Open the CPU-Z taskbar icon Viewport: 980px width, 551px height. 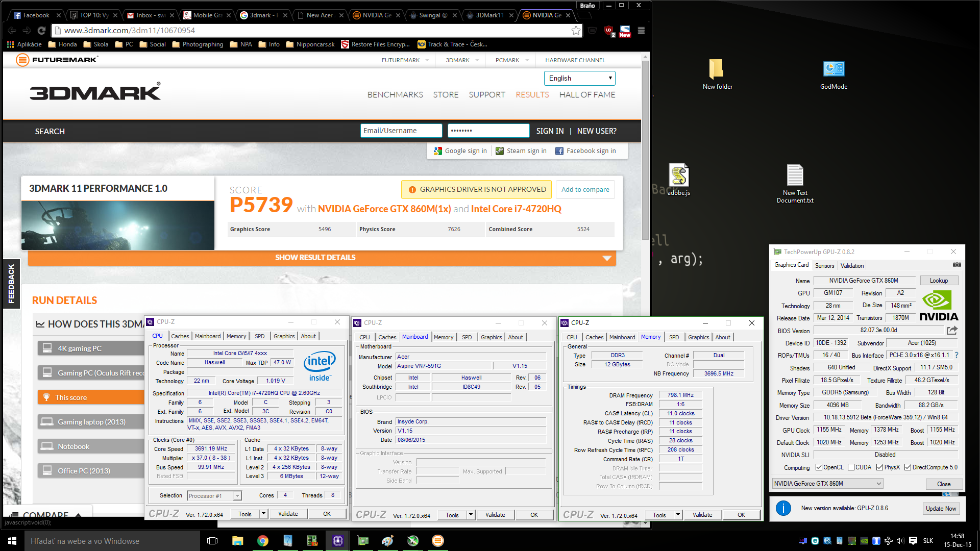[x=338, y=541]
